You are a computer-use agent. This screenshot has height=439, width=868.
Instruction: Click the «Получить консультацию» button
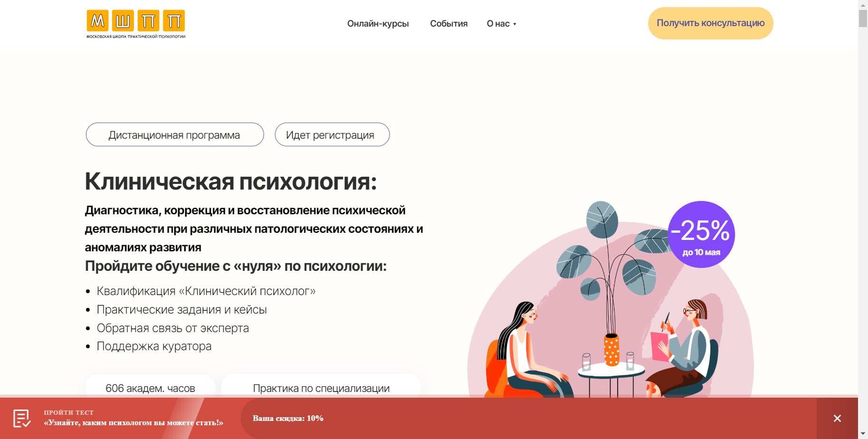point(710,22)
